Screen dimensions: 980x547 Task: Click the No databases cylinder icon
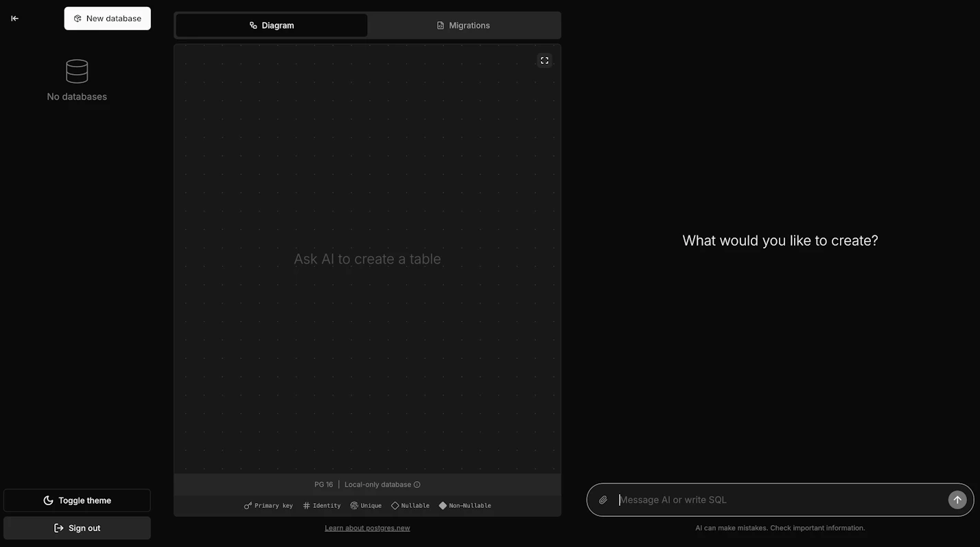point(77,71)
